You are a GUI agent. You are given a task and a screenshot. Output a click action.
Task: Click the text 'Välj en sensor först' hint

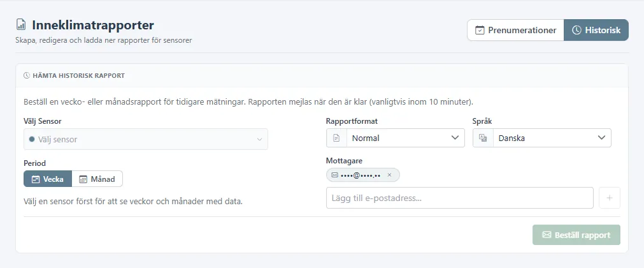tap(133, 202)
